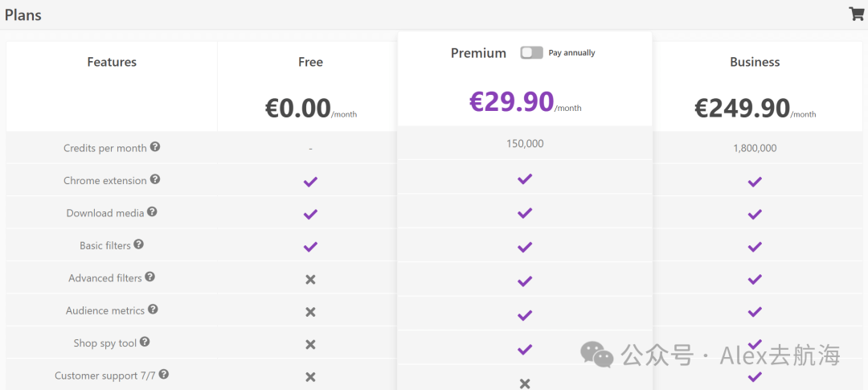This screenshot has width=868, height=390.
Task: Click help icon beside Audience metrics
Action: [153, 309]
